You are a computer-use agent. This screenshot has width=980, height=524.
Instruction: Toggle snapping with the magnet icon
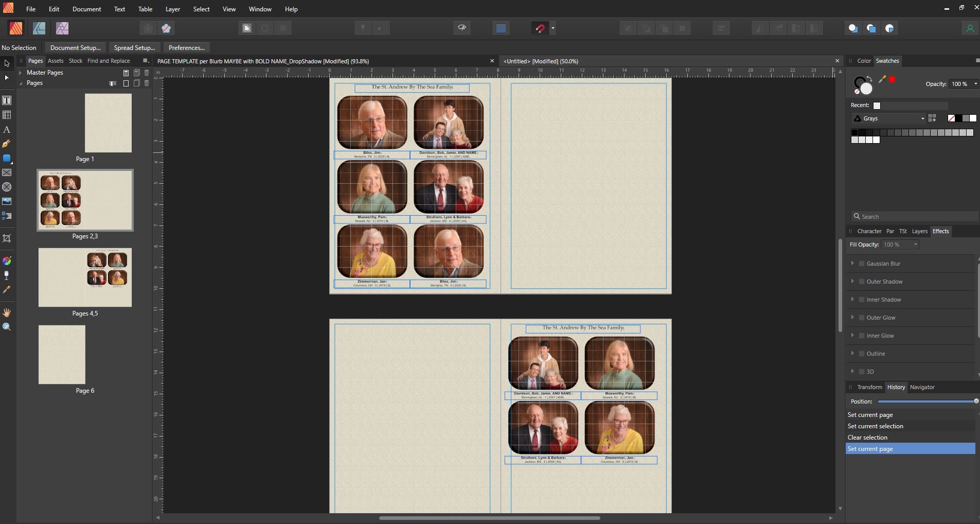point(540,28)
